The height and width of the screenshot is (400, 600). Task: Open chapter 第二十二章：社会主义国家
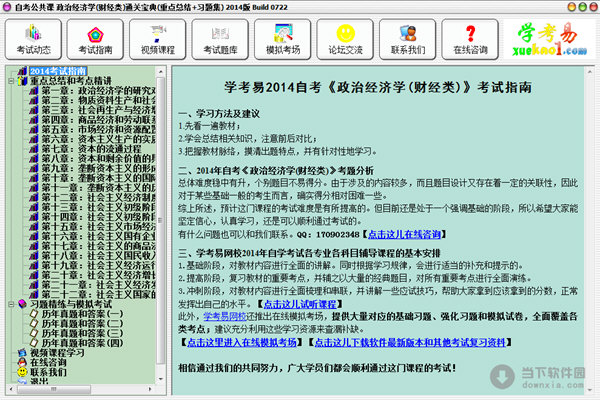(x=98, y=295)
